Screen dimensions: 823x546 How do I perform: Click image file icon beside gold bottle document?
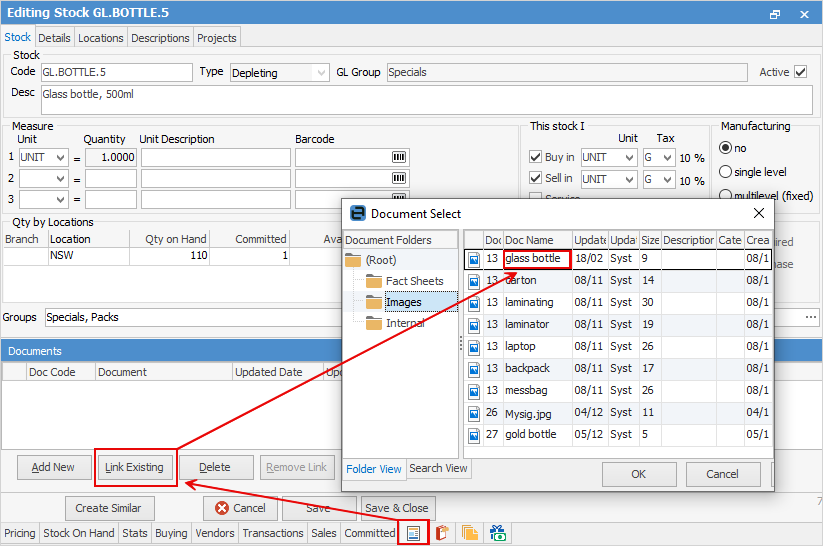click(x=474, y=435)
